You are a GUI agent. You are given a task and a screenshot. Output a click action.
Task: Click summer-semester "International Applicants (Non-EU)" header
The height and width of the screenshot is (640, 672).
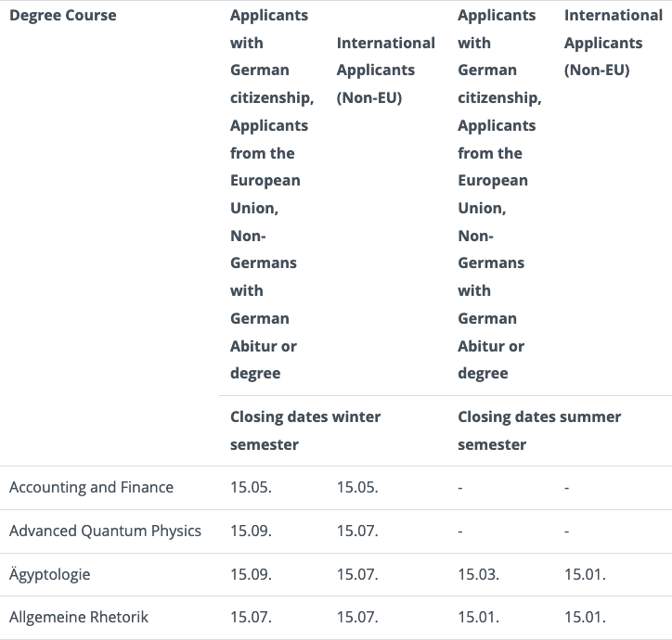pos(614,43)
